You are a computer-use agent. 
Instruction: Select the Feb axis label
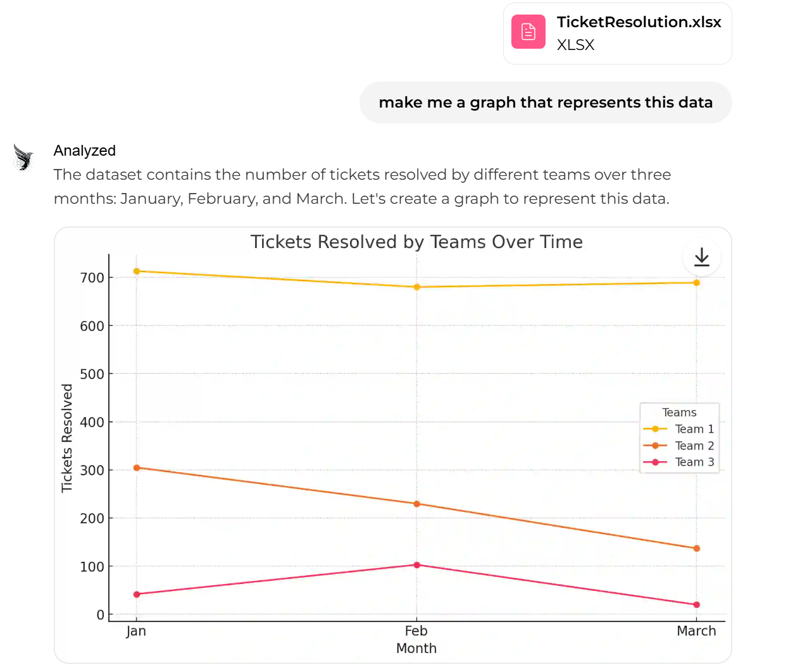416,631
